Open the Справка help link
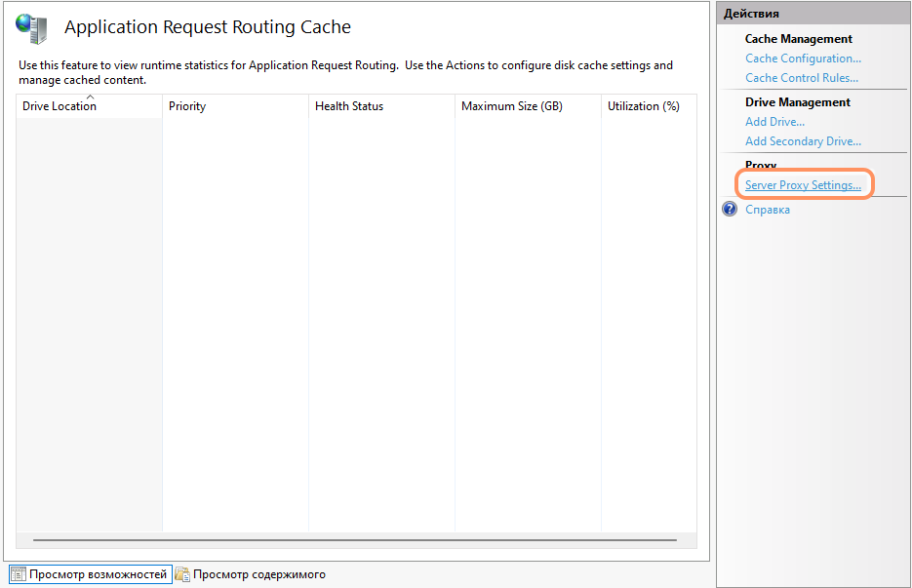This screenshot has height=588, width=912. (x=768, y=210)
